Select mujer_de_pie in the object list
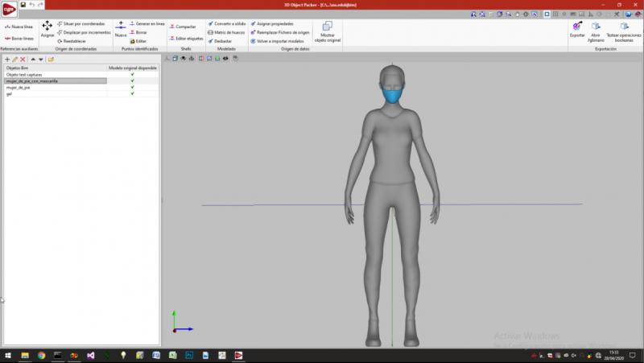Viewport: 644px width, 363px height. click(18, 87)
